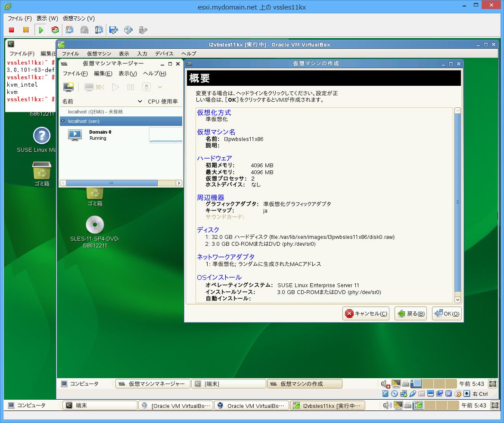Image resolution: width=504 pixels, height=423 pixels.
Task: Click VirtualBox optical disc status icon
Action: (x=395, y=394)
